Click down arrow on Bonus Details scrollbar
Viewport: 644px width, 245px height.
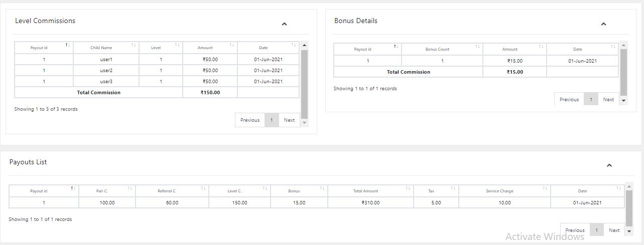(624, 100)
